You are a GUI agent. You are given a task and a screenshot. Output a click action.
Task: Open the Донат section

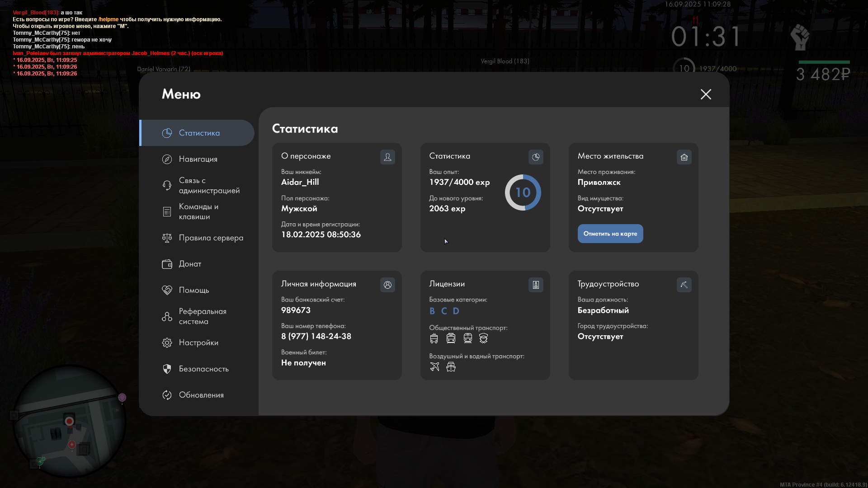click(190, 264)
